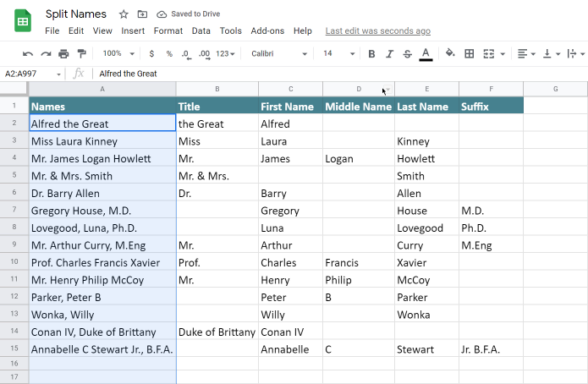This screenshot has height=384, width=588.
Task: Open the fill color bucket
Action: coord(450,53)
